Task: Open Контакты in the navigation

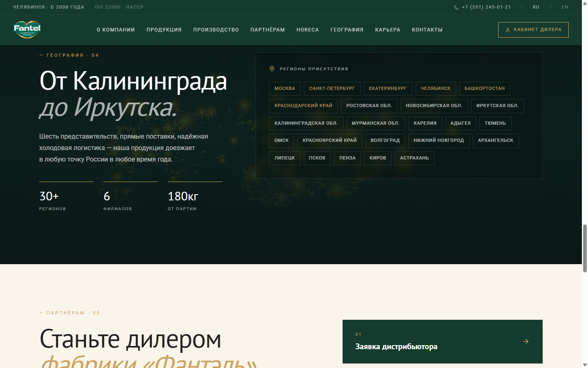Action: (427, 30)
